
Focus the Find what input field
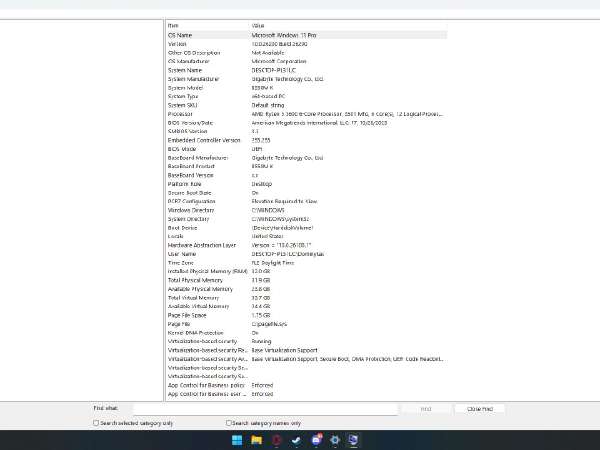[265, 409]
